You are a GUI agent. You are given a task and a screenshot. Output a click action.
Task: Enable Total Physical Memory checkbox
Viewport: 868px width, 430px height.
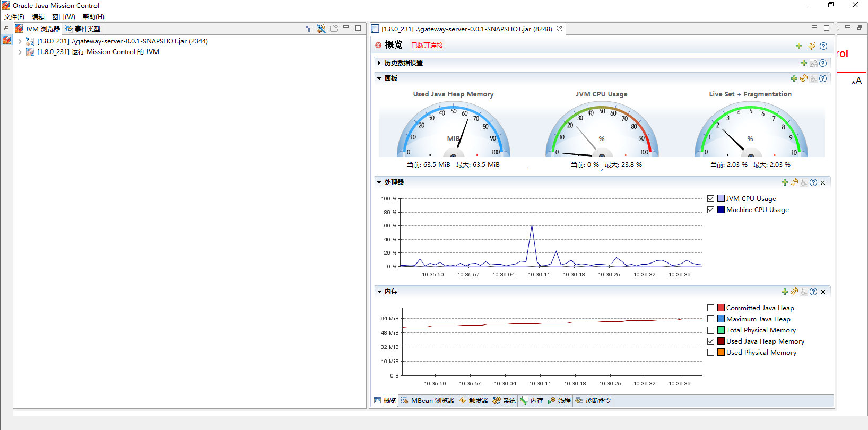[x=710, y=330]
